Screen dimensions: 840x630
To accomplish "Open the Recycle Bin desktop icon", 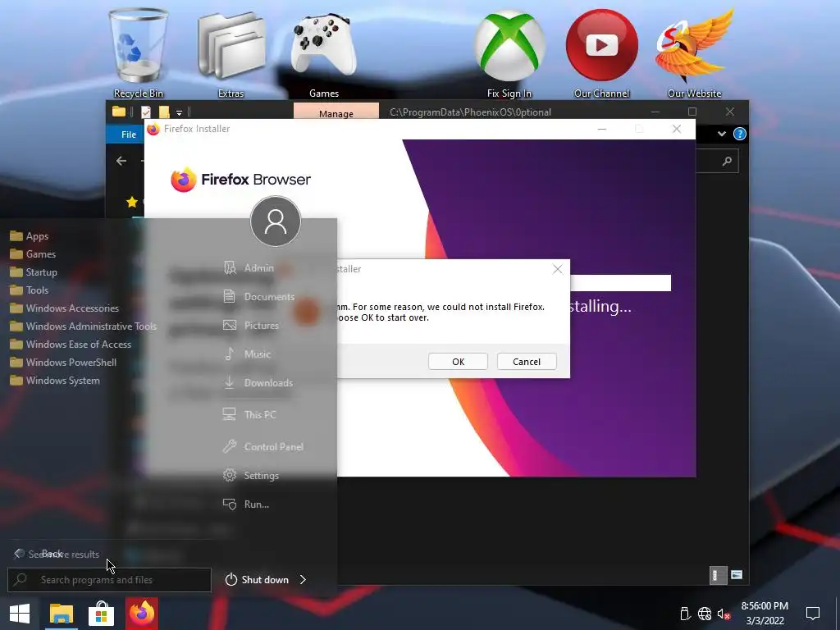I will pyautogui.click(x=138, y=53).
